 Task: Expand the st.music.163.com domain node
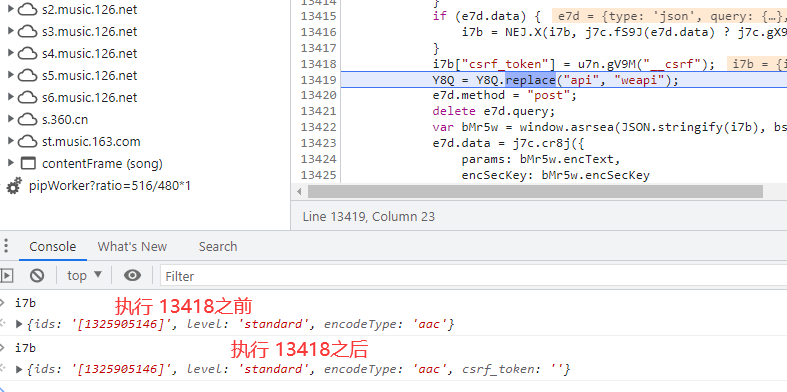(10, 142)
